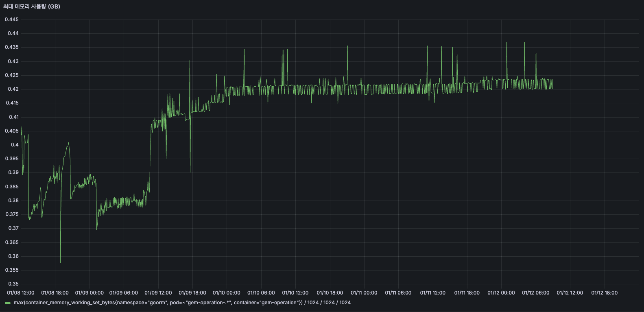Click the tall spike peak after 01/10 18:00
644x312 pixels.
coord(347,46)
